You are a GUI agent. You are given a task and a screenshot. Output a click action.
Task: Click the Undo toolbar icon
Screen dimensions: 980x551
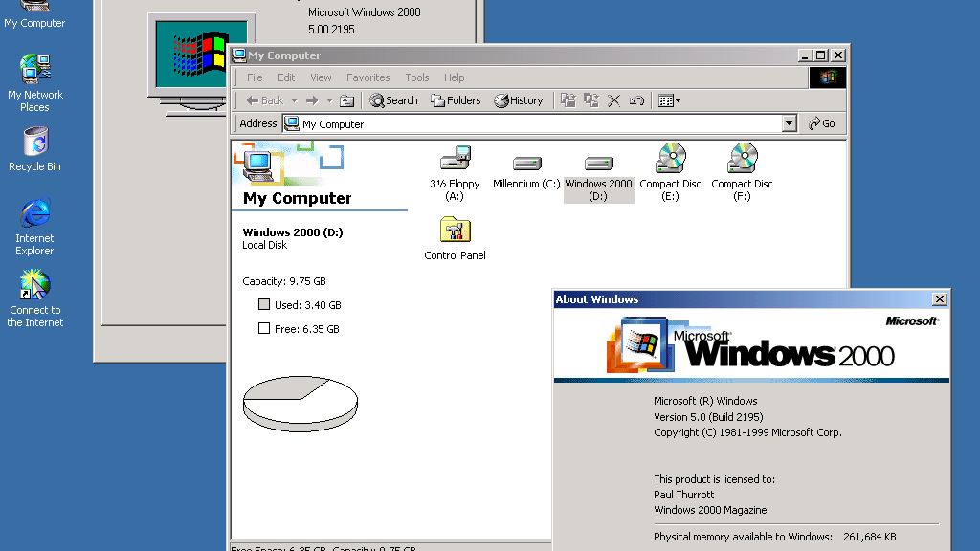pos(636,99)
